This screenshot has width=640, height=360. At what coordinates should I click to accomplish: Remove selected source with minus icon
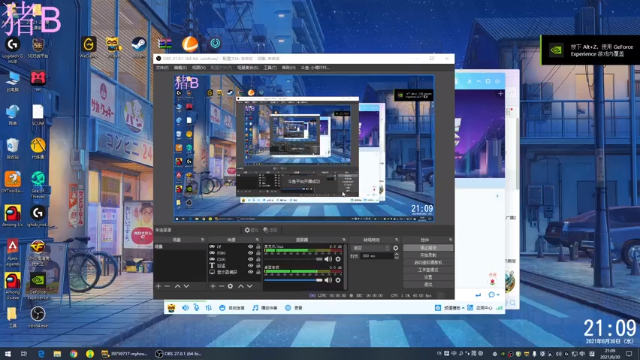(221, 287)
